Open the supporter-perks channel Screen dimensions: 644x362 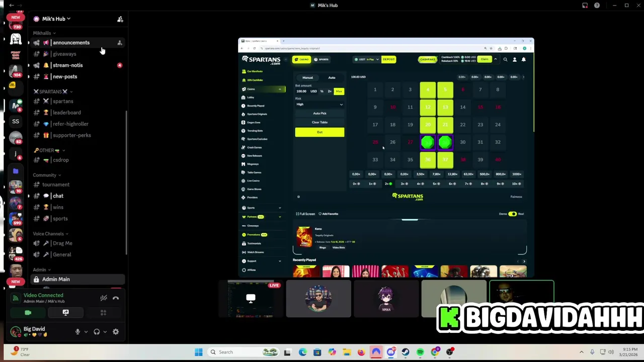(76, 135)
